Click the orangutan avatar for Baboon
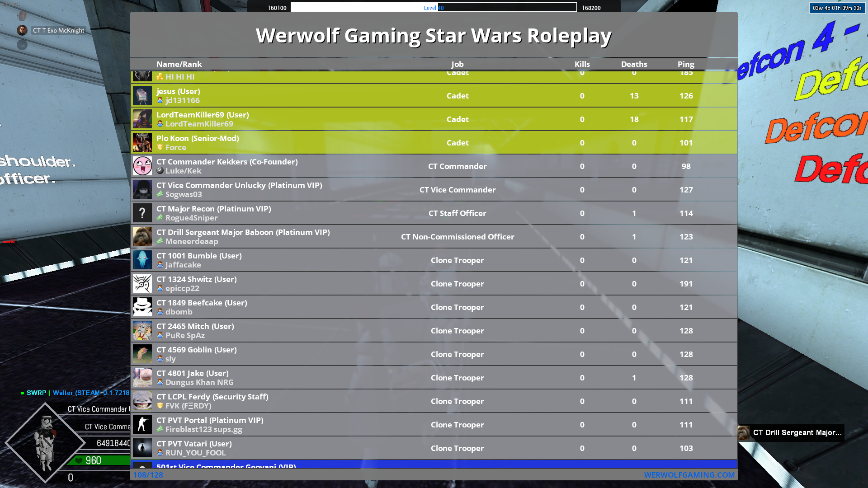868x488 pixels. point(142,236)
